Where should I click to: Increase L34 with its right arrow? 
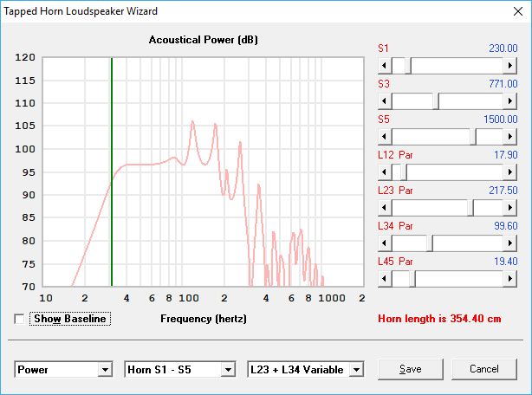pos(510,243)
